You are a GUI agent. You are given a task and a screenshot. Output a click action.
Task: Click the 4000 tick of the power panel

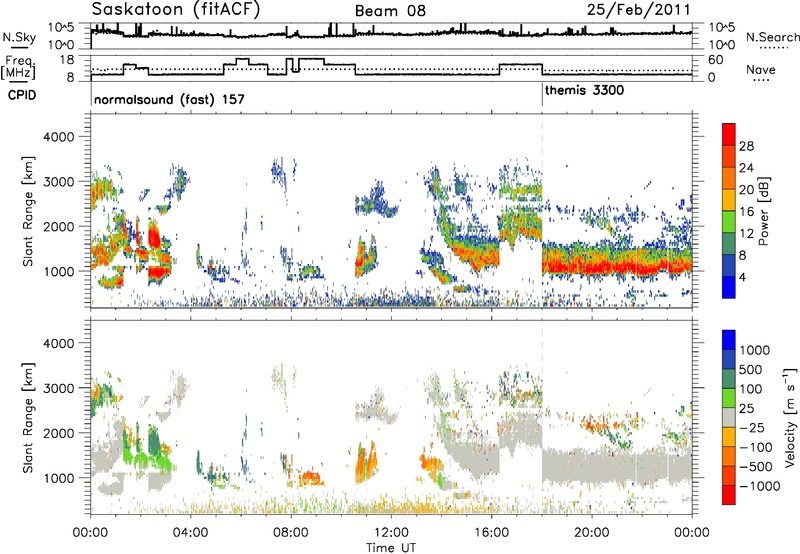click(58, 137)
